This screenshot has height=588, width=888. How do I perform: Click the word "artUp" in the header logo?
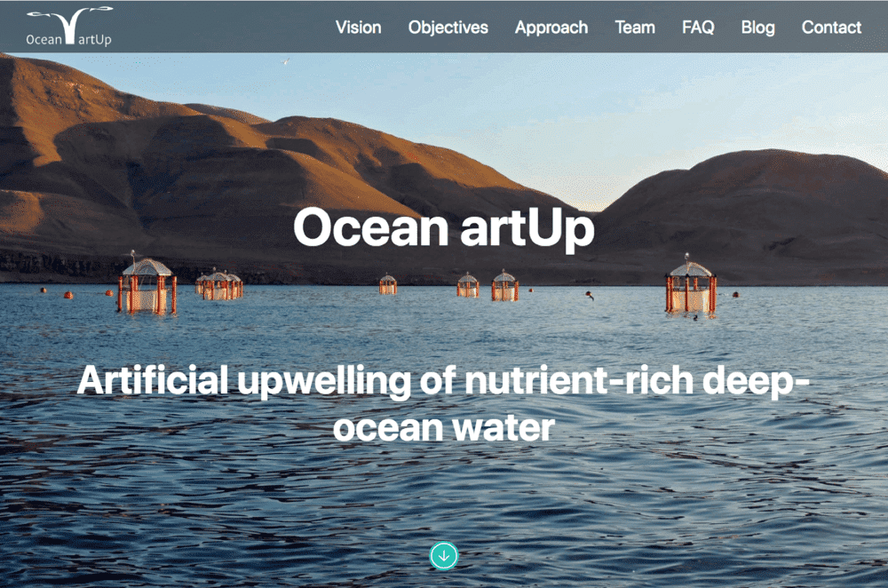click(95, 39)
